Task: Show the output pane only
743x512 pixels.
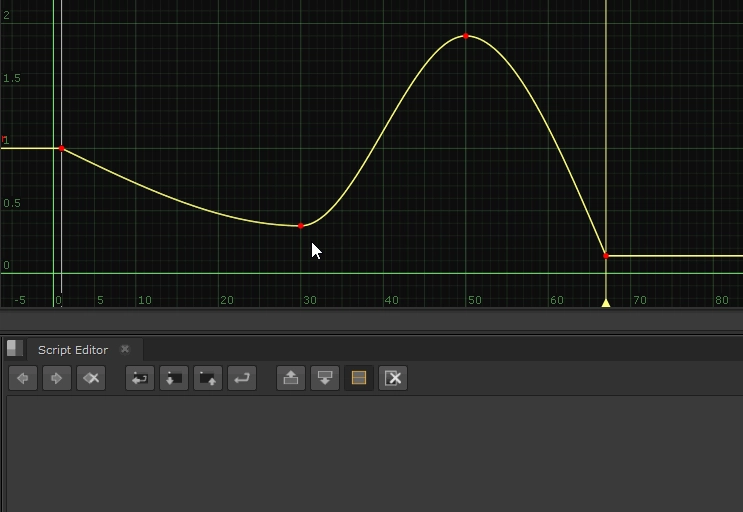Action: [325, 378]
